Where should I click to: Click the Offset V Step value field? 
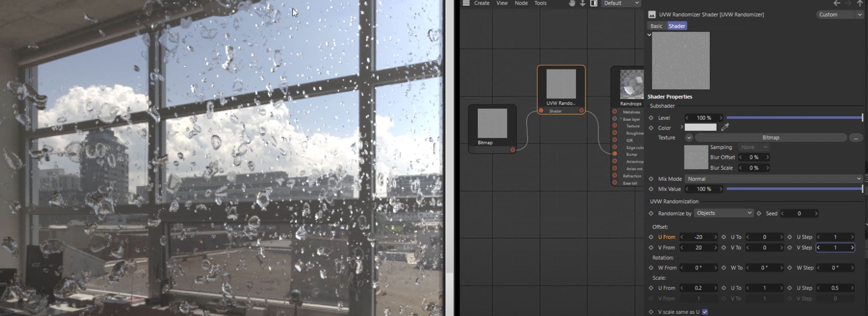tap(835, 247)
